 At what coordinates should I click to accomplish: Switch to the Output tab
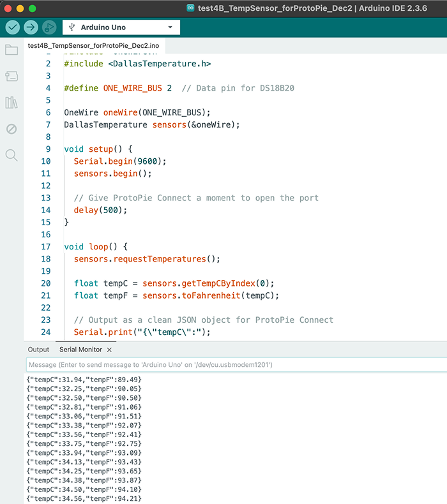pos(38,350)
